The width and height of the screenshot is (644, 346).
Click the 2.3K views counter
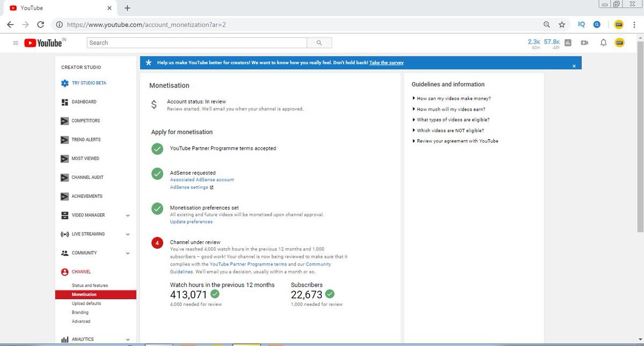534,44
